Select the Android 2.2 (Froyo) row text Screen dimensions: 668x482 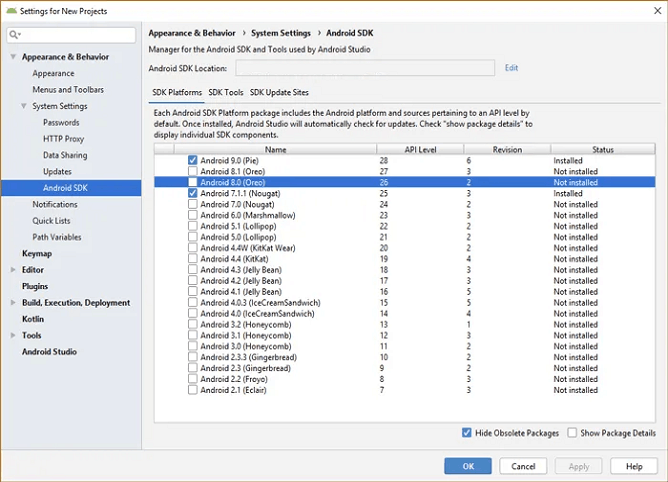[x=234, y=379]
